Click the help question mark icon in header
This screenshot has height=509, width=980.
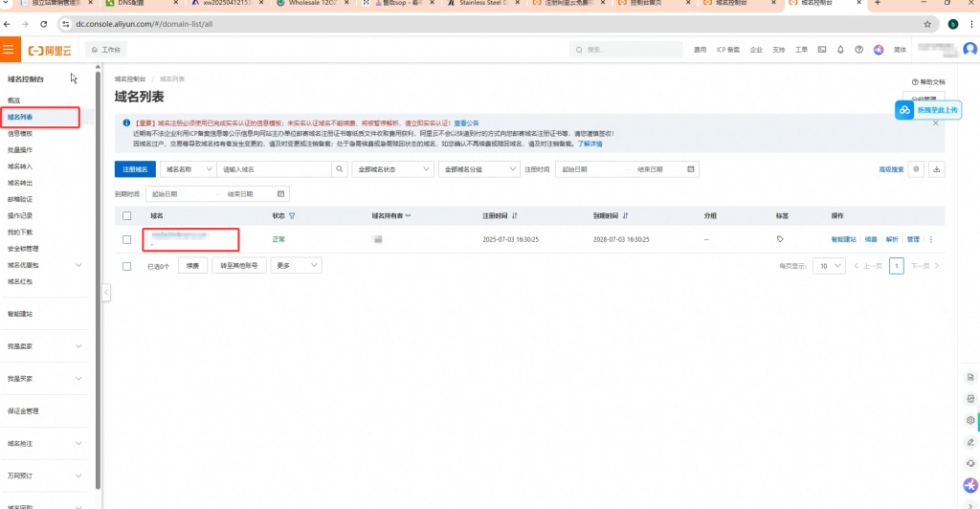coord(858,50)
